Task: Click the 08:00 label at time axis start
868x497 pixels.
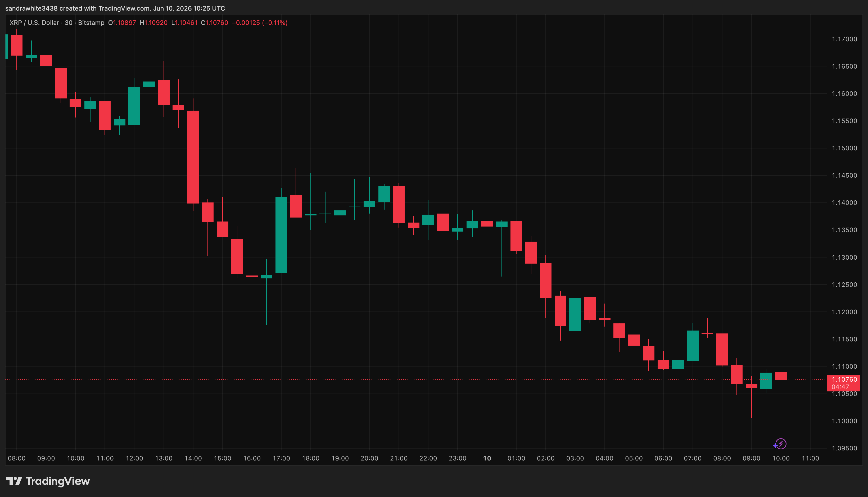Action: click(17, 458)
